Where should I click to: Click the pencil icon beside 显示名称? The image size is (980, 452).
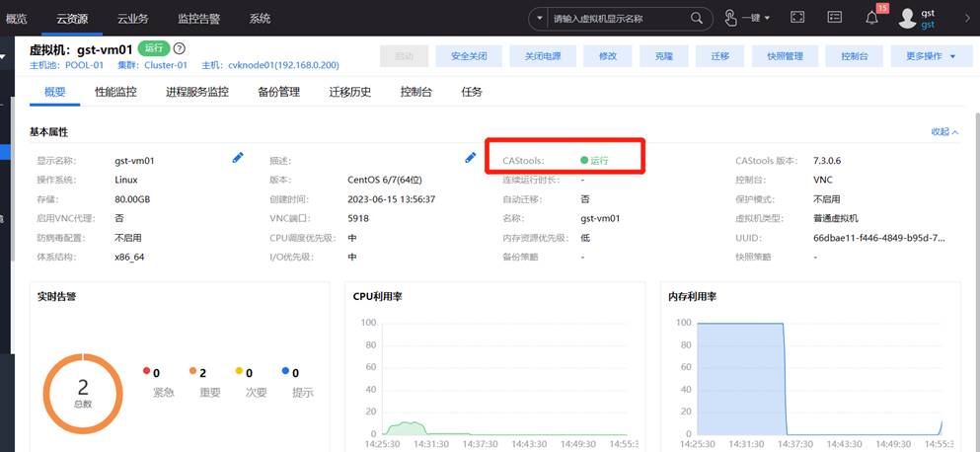coord(238,158)
